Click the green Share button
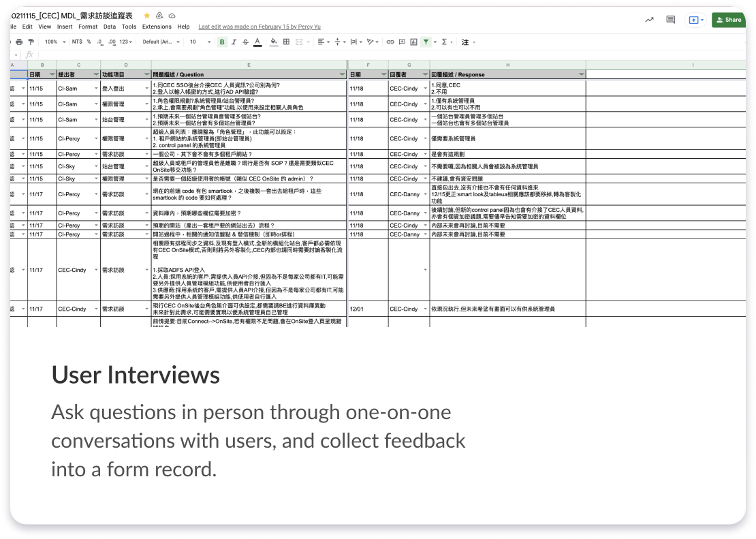This screenshot has width=756, height=539. (728, 20)
